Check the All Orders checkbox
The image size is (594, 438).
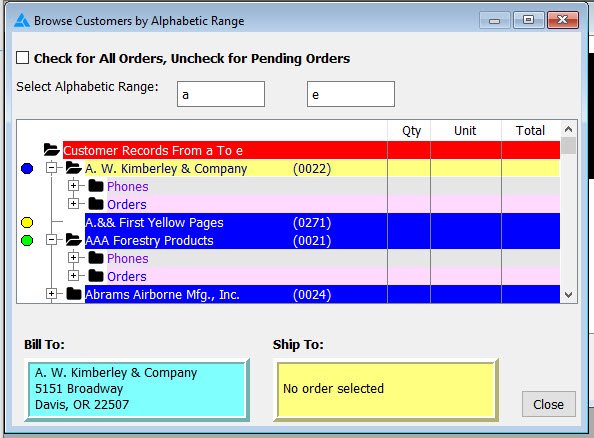pos(22,58)
